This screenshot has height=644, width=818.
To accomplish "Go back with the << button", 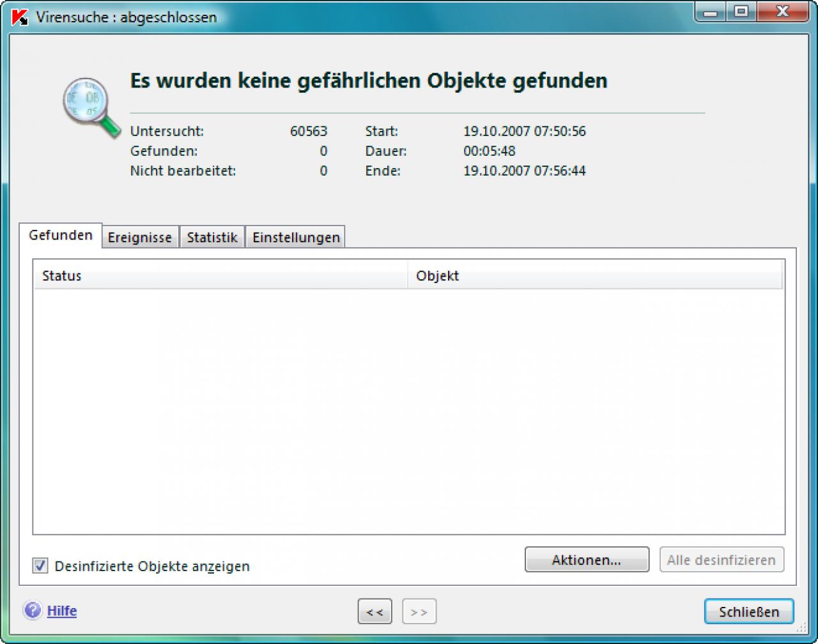I will coord(374,611).
